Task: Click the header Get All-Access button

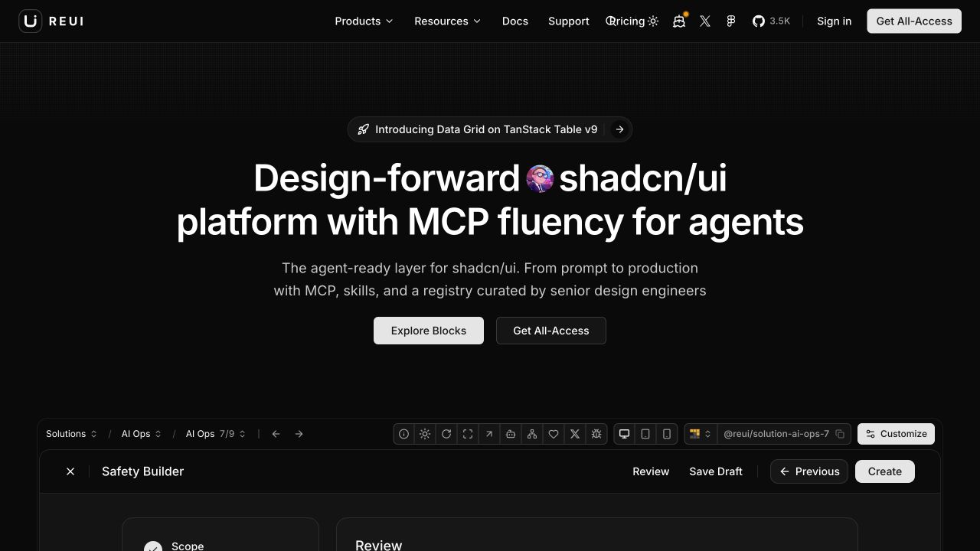Action: tap(914, 21)
